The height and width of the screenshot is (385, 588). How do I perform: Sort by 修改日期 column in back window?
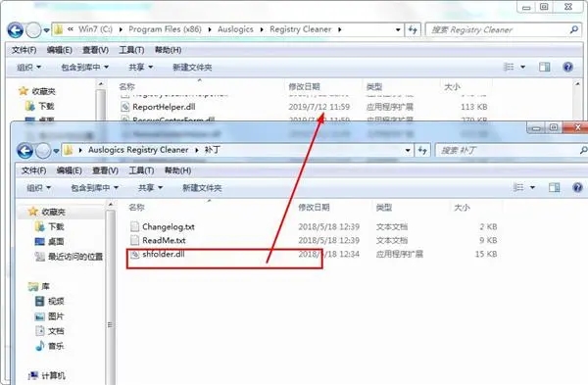(304, 86)
